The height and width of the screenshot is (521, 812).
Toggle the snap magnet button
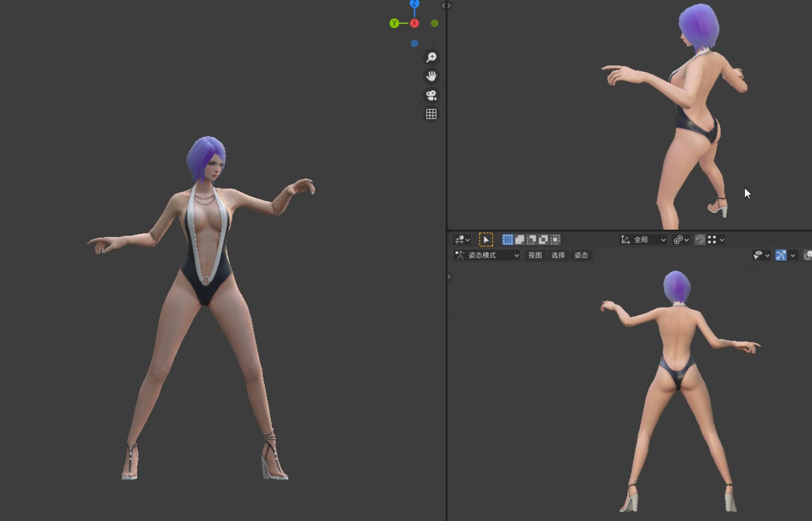[700, 240]
